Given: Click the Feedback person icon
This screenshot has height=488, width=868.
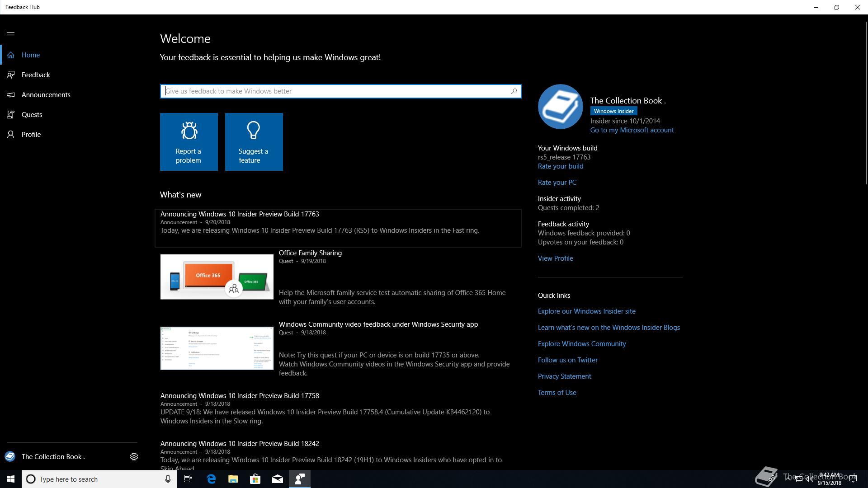Looking at the screenshot, I should pyautogui.click(x=11, y=75).
